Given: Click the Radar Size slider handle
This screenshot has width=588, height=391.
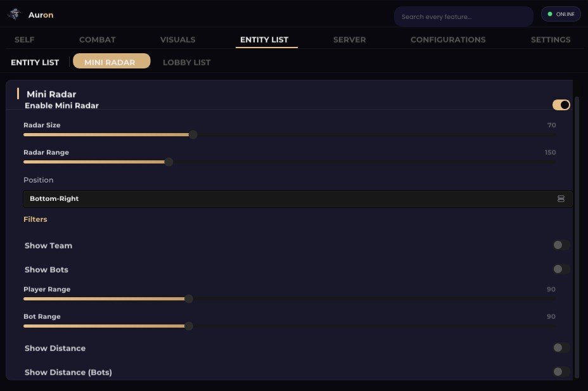Looking at the screenshot, I should tap(193, 134).
